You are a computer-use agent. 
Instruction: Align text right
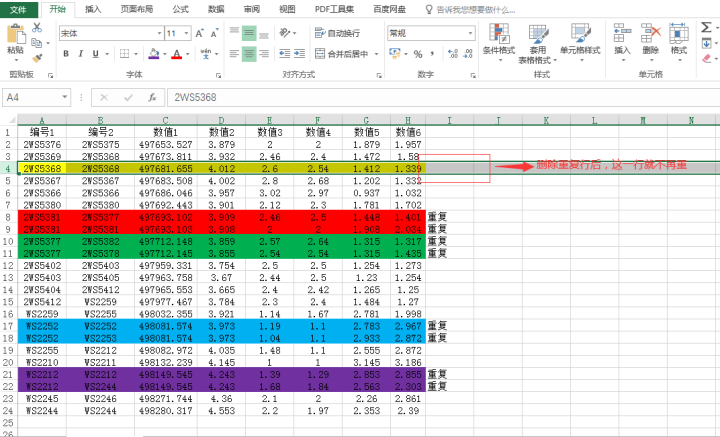264,54
